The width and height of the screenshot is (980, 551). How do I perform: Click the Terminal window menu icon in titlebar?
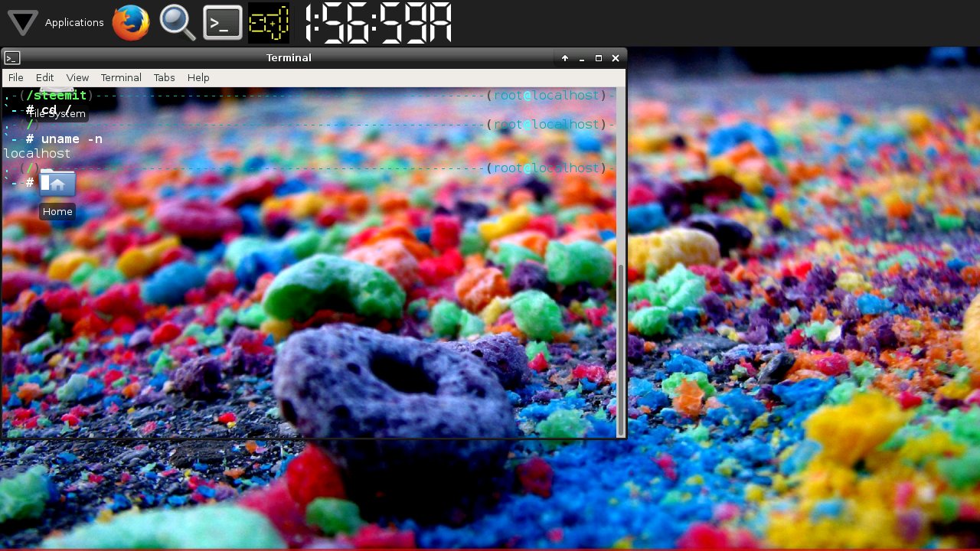[12, 58]
